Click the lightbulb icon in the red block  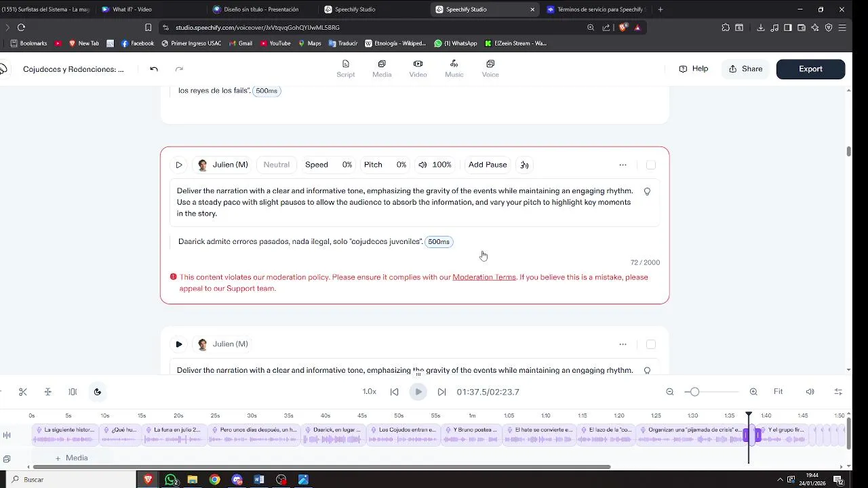[x=647, y=192]
